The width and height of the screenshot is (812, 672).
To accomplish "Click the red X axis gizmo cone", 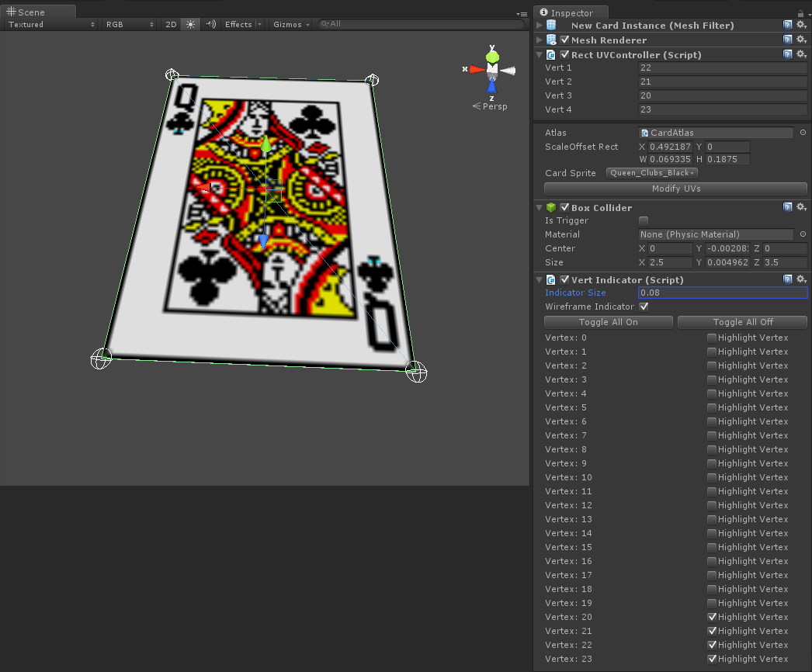I will pyautogui.click(x=477, y=69).
